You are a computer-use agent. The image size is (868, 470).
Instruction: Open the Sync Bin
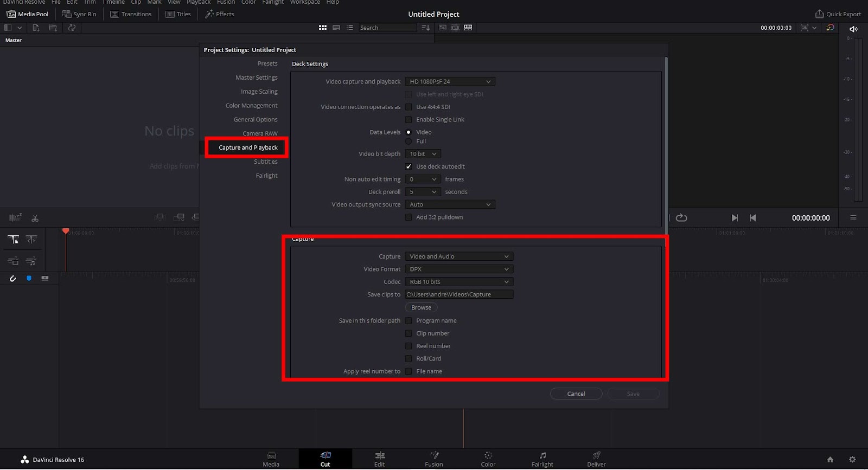[79, 14]
